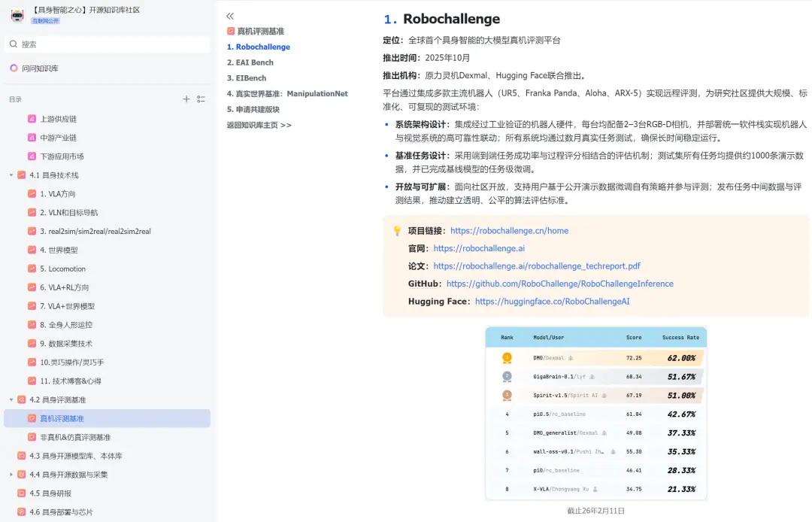Click the list-toggle icon next to the plus
The width and height of the screenshot is (812, 522).
click(201, 99)
